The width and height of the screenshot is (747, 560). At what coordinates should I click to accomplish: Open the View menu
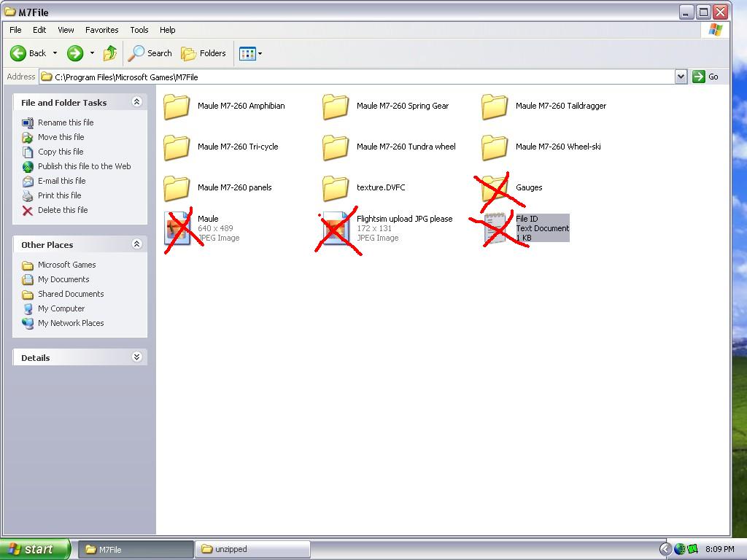pos(66,29)
